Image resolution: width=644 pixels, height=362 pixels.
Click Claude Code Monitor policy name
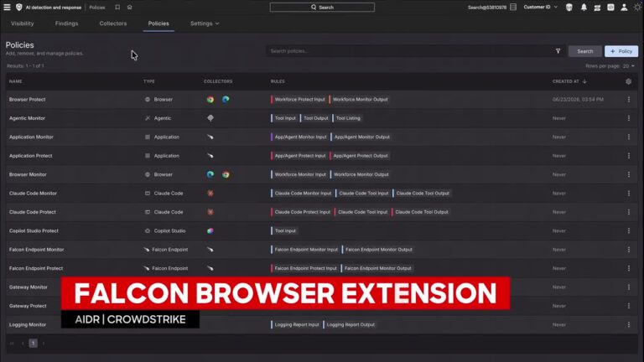[x=33, y=194]
